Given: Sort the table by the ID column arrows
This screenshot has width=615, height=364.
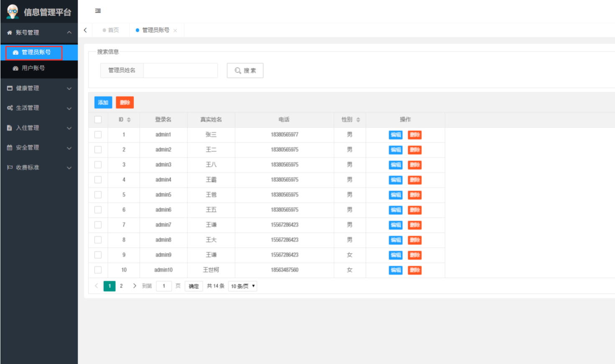Looking at the screenshot, I should click(x=129, y=120).
